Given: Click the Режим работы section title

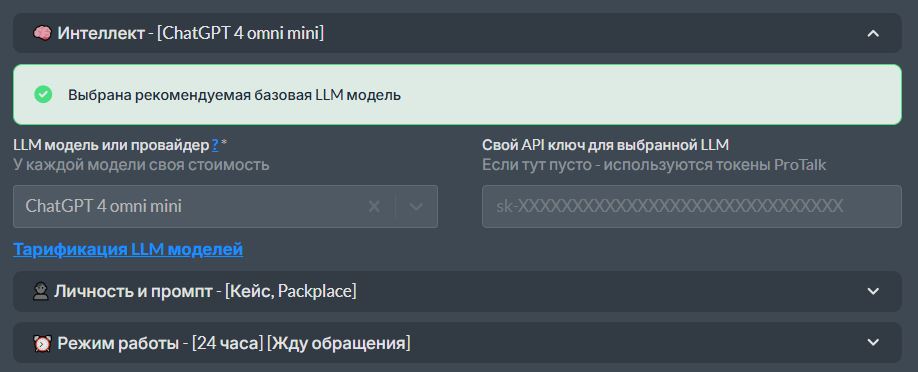Looking at the screenshot, I should click(118, 343).
